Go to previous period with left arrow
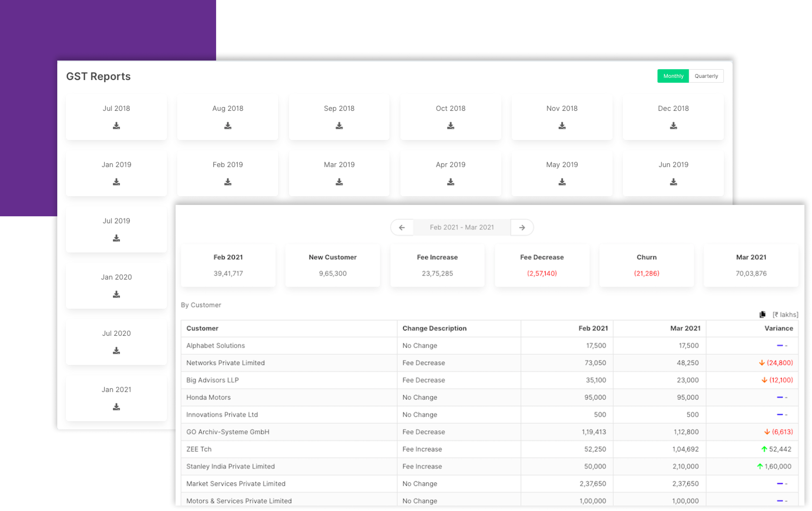 pos(402,227)
